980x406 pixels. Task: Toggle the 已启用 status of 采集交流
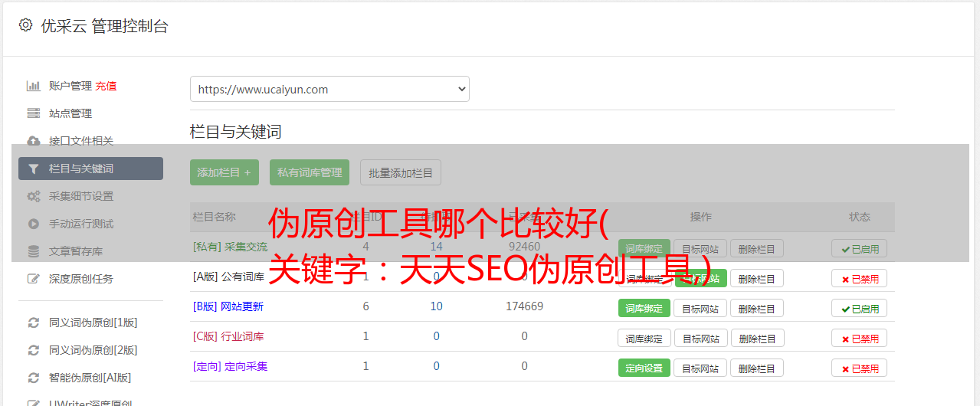[x=860, y=248]
